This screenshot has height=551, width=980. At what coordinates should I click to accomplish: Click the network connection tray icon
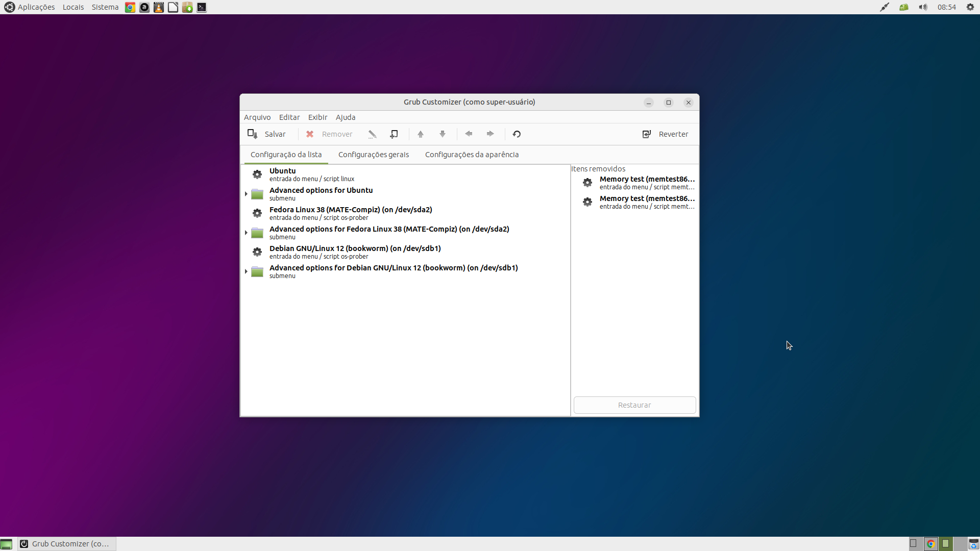885,7
